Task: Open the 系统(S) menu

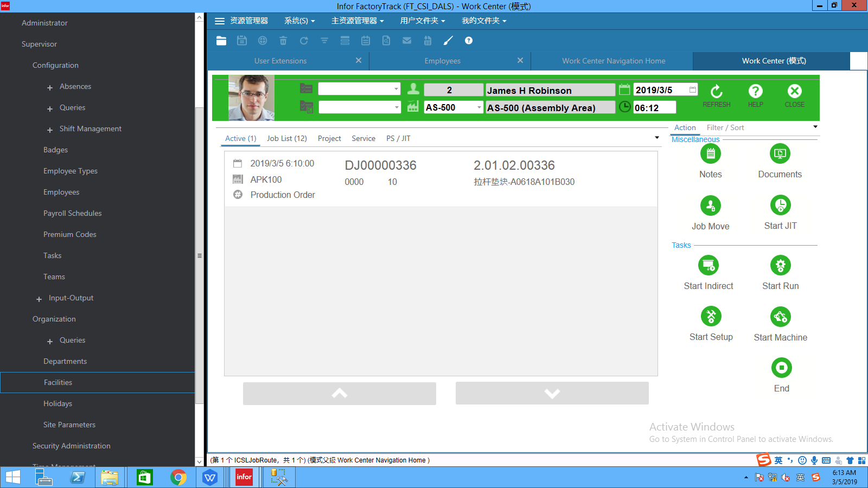Action: [x=299, y=21]
